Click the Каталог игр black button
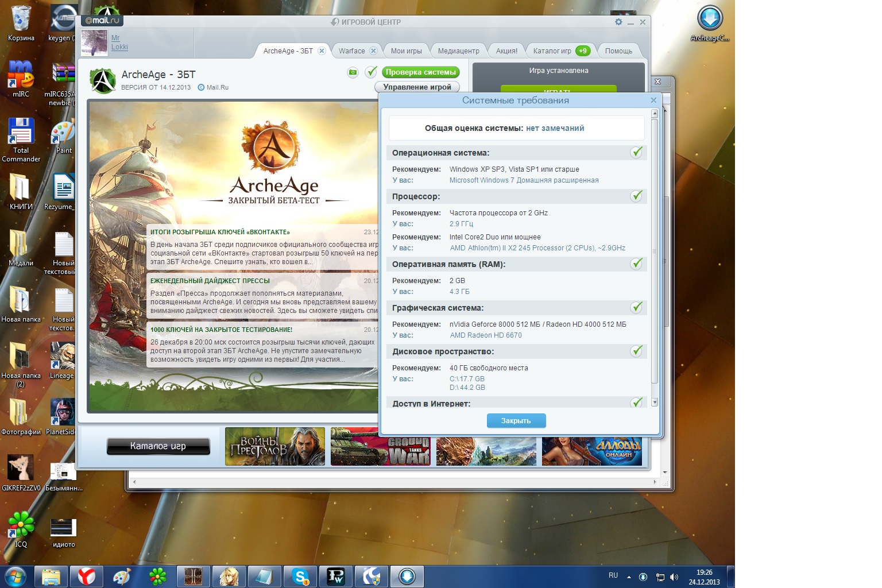 click(158, 446)
